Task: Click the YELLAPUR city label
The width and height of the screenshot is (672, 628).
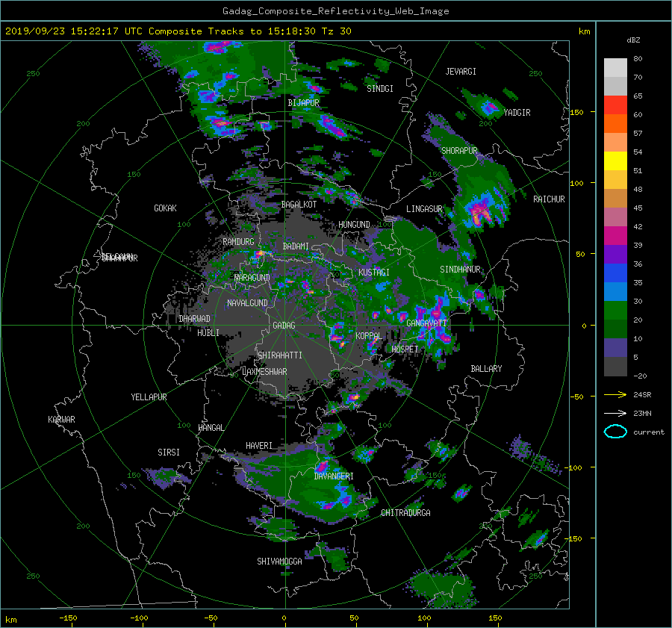Action: coord(149,397)
